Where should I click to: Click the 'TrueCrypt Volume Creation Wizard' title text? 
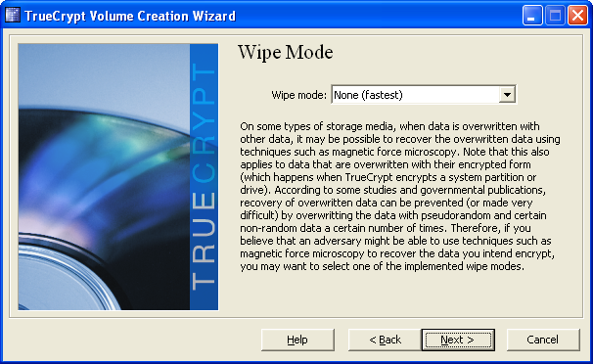[x=130, y=16]
